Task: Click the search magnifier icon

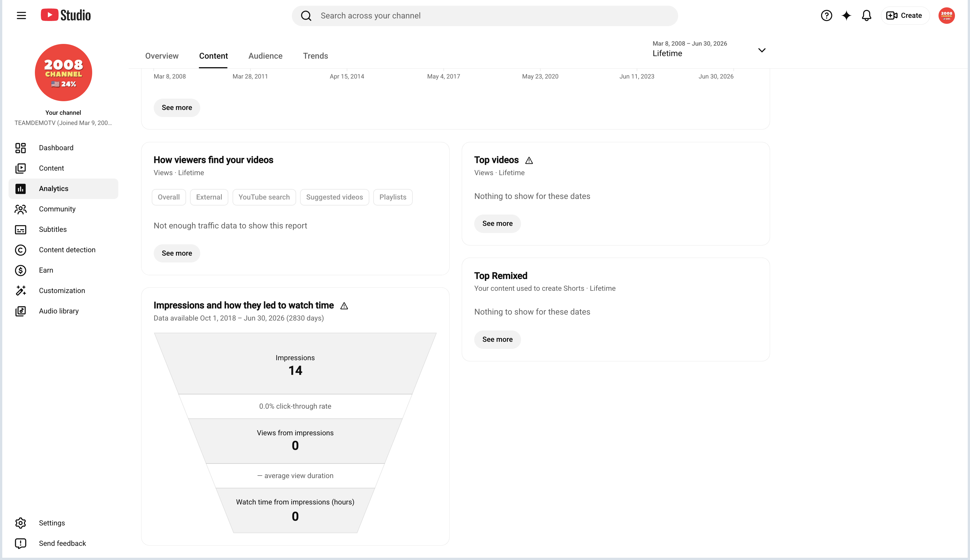Action: click(x=306, y=16)
